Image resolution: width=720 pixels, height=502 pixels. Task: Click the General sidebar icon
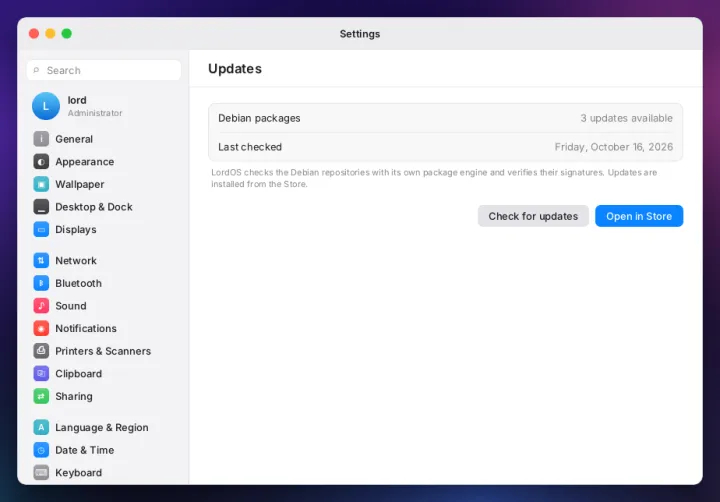click(x=41, y=139)
